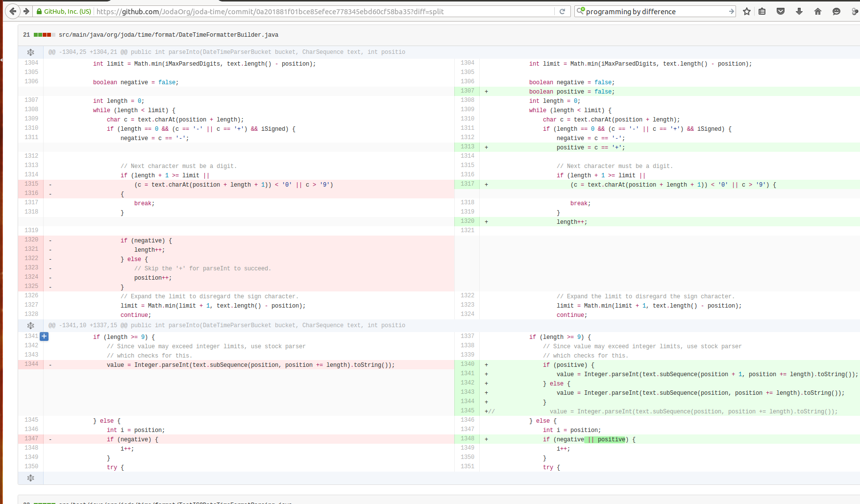Bookmark this page with the star icon
Image resolution: width=860 pixels, height=504 pixels.
pos(747,11)
